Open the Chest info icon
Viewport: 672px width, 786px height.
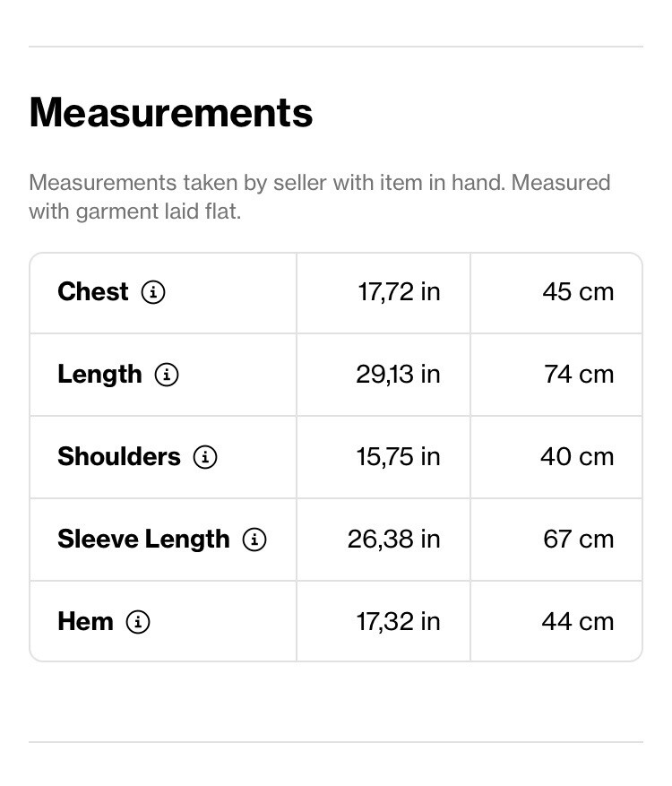tap(153, 292)
